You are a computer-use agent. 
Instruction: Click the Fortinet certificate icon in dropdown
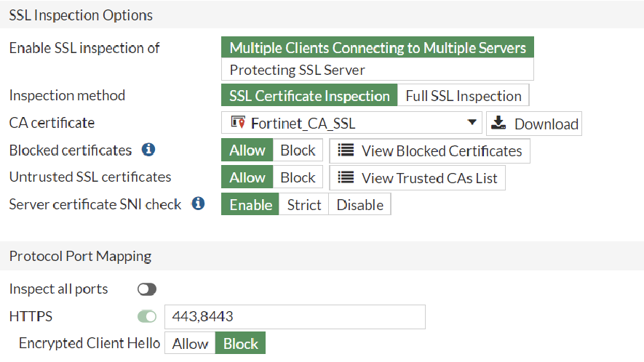coord(237,123)
